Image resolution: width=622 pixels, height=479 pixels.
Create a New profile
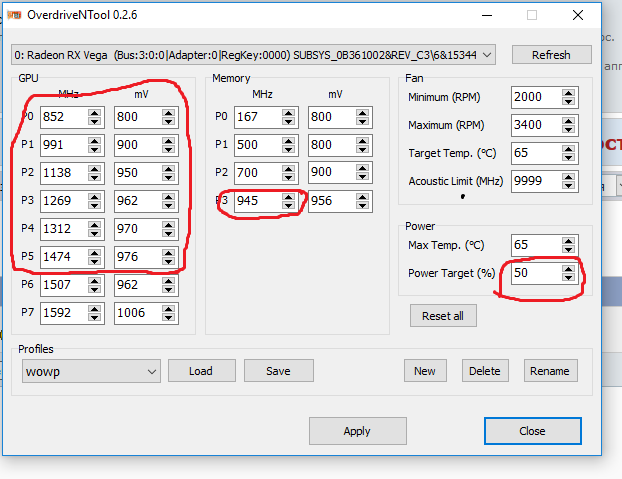point(425,371)
